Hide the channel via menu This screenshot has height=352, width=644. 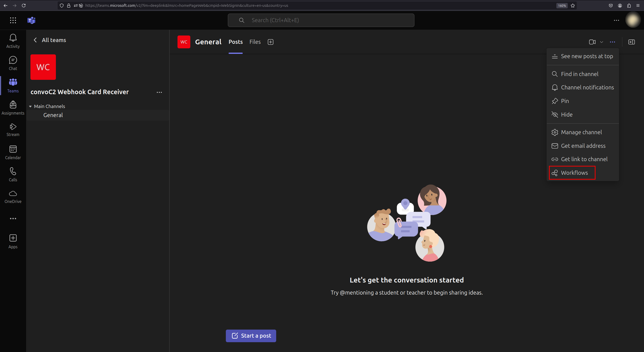(x=582, y=115)
